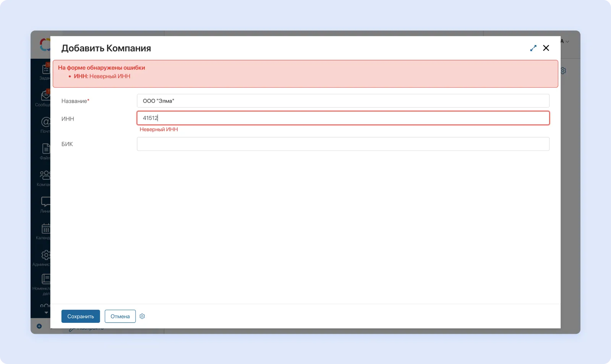This screenshot has height=364, width=611.
Task: Expand the user profile dropdown chevron
Action: tap(567, 42)
